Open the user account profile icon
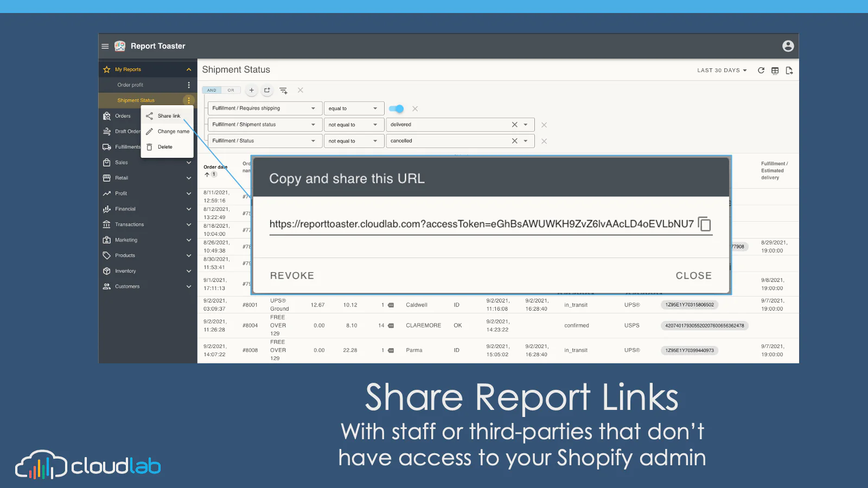Image resolution: width=868 pixels, height=488 pixels. point(788,46)
